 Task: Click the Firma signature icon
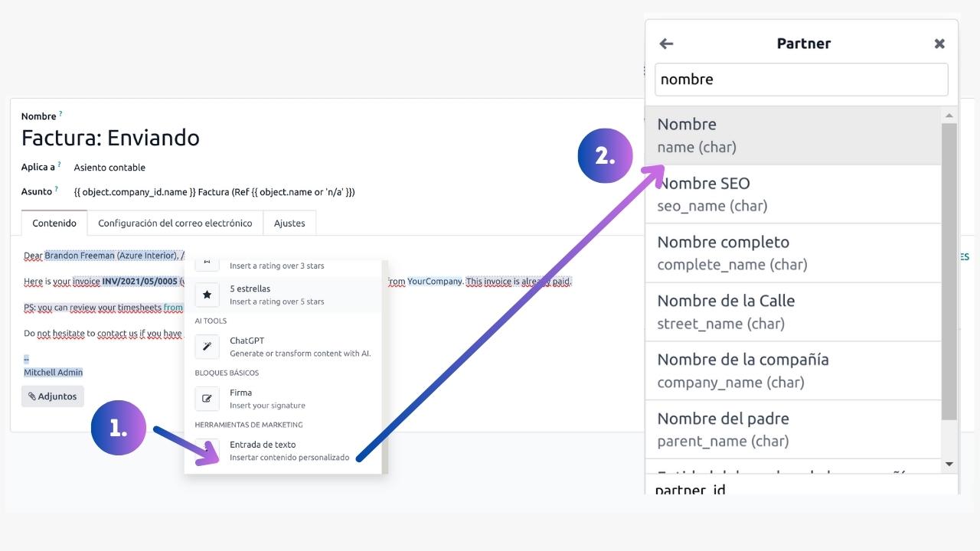pos(207,399)
